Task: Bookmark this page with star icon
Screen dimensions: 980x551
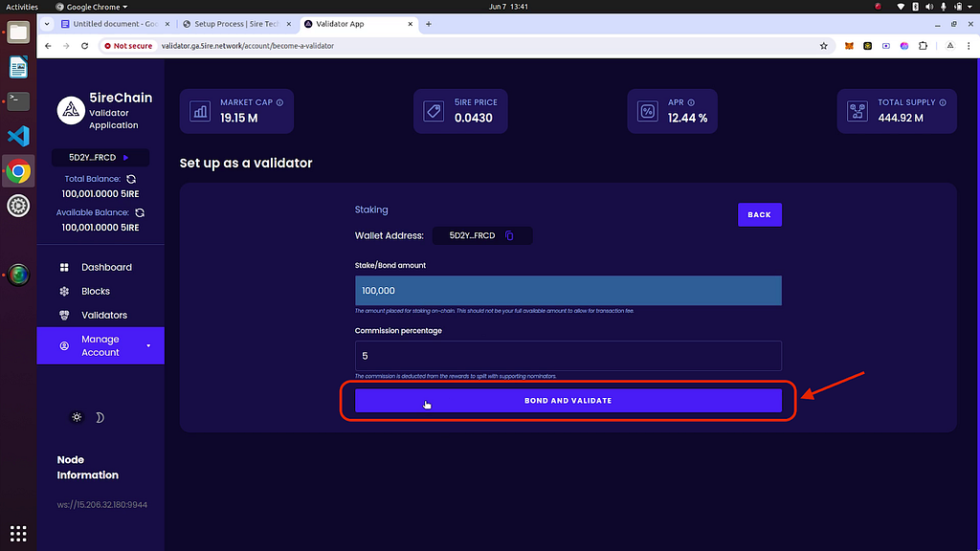Action: 824,46
